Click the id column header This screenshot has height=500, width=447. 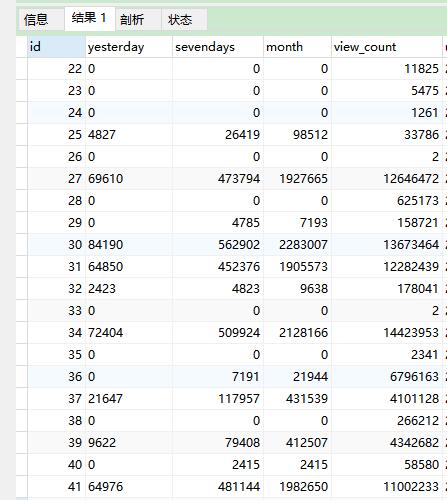tap(56, 47)
